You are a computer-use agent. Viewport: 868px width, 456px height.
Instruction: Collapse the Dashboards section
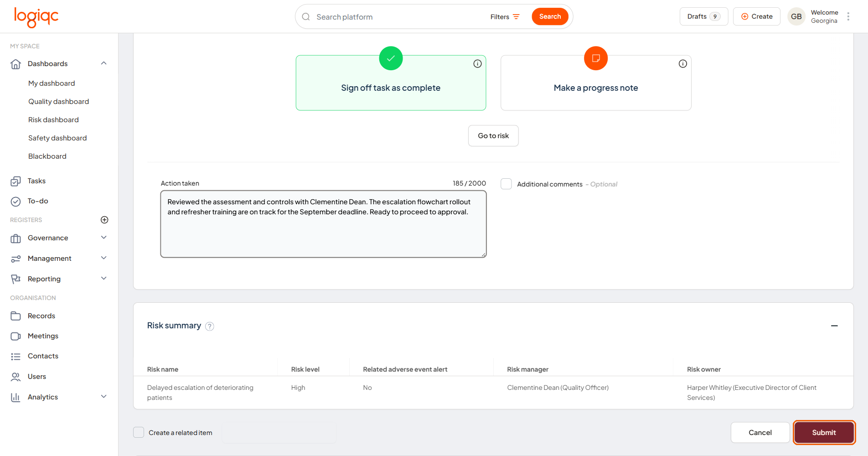tap(103, 63)
